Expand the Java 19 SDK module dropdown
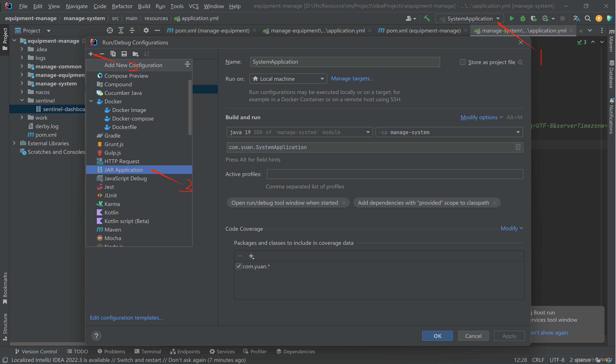This screenshot has height=364, width=616. pos(368,132)
